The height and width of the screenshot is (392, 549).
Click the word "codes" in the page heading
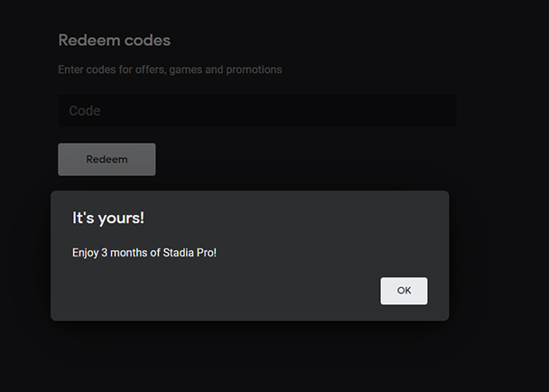pos(147,41)
